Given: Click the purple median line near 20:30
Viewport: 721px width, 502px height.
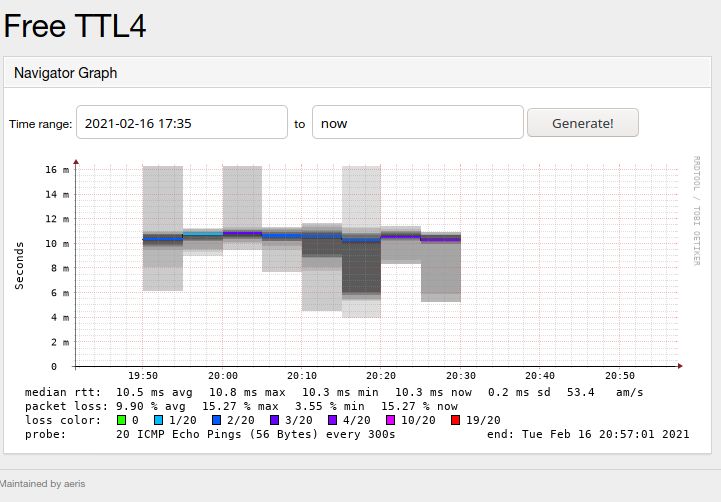Looking at the screenshot, I should coord(441,240).
